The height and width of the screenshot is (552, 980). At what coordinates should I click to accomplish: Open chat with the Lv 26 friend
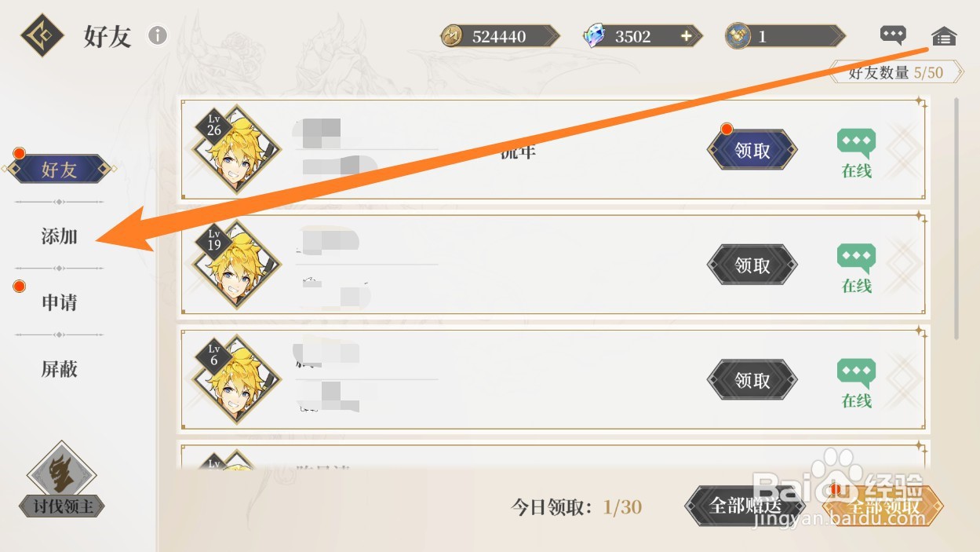tap(856, 153)
